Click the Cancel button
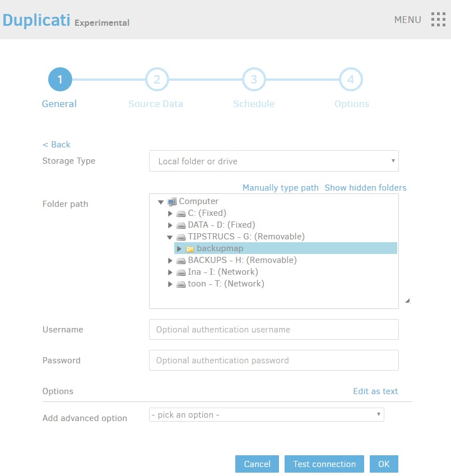Screen dimensions: 451x476 coord(257,464)
